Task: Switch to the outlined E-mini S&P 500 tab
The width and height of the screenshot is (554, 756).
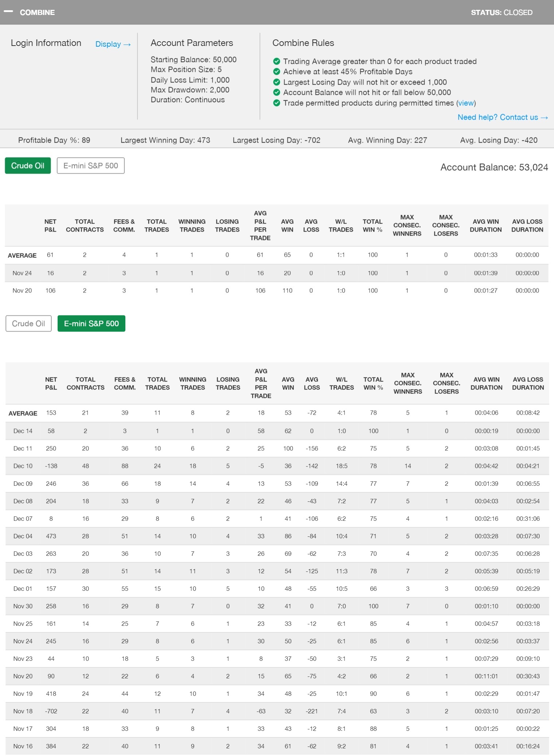Action: point(91,166)
